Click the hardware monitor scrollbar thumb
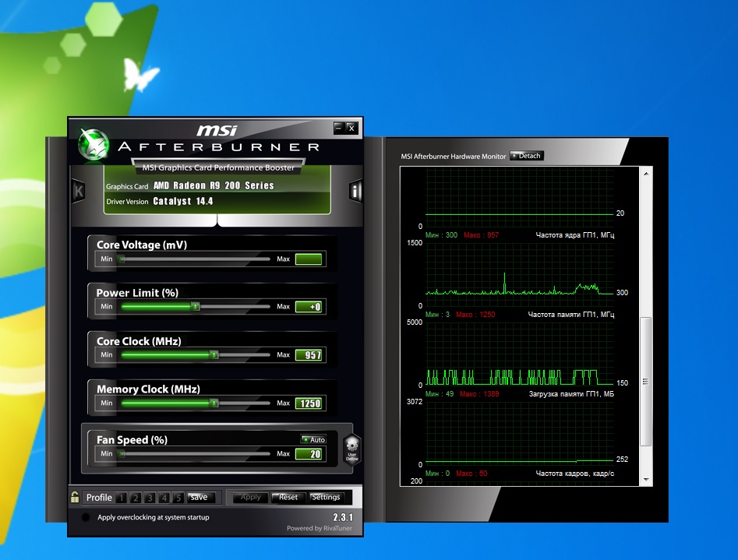This screenshot has width=738, height=560. click(646, 382)
